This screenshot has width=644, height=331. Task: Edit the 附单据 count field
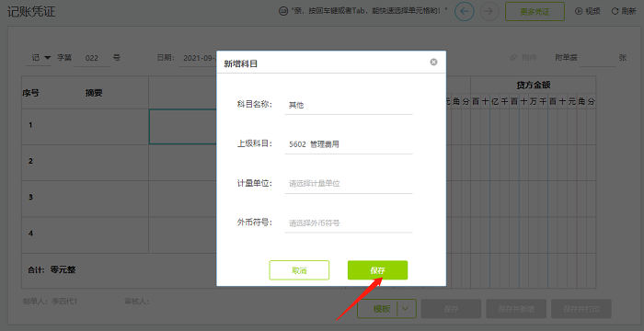[598, 58]
